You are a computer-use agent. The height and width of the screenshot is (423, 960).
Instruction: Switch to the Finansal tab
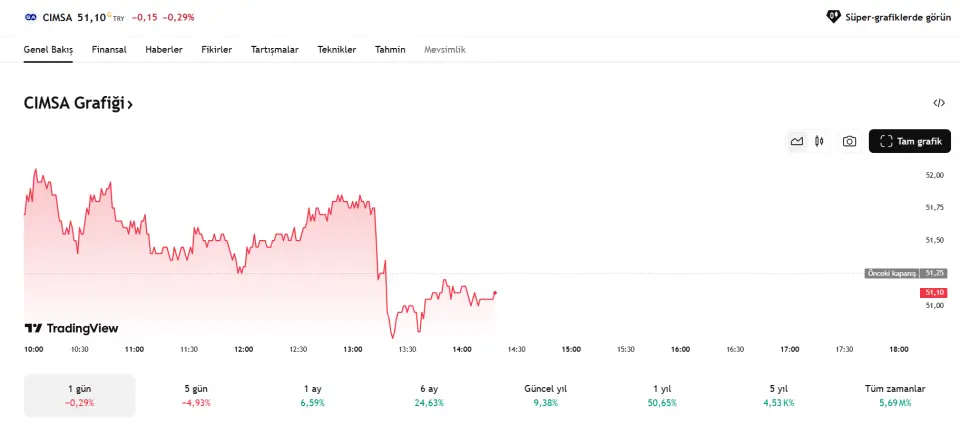pyautogui.click(x=109, y=50)
